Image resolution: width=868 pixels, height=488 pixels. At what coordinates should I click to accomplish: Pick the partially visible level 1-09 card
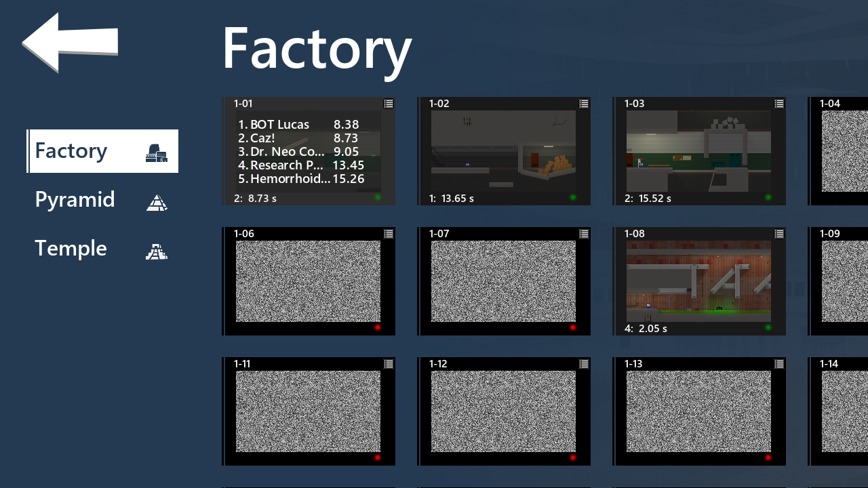(838, 281)
